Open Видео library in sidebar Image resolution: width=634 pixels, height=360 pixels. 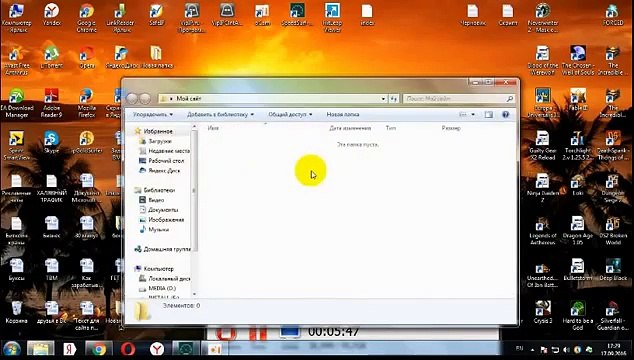(156, 200)
